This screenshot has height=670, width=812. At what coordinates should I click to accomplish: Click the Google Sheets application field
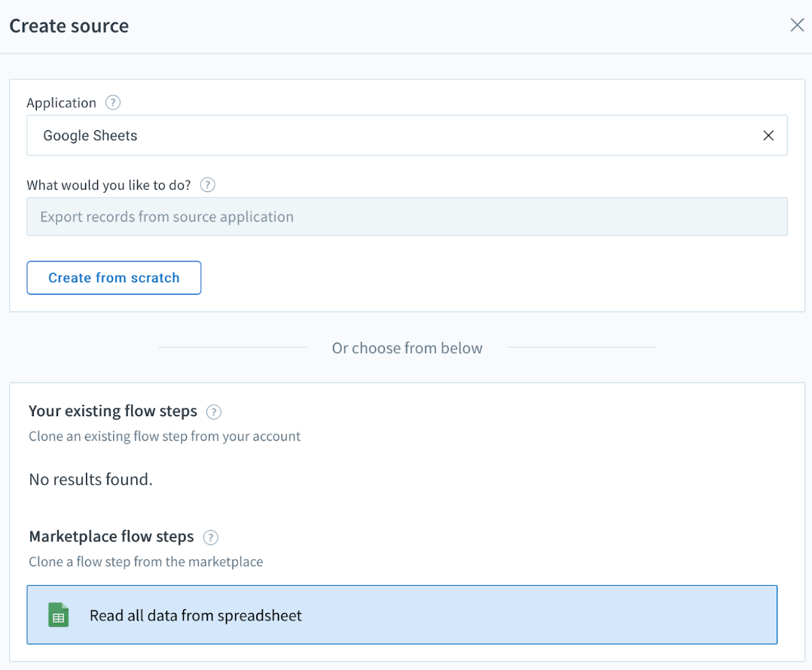[407, 136]
